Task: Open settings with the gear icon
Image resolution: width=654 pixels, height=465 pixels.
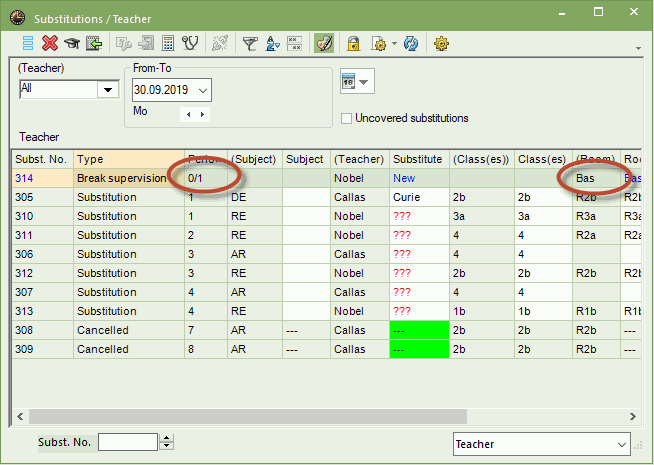Action: (441, 43)
